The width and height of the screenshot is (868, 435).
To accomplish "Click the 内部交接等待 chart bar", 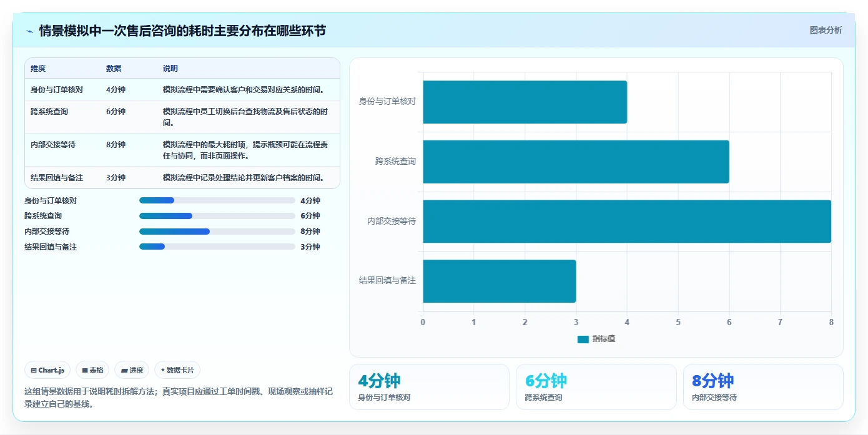I will click(x=627, y=221).
